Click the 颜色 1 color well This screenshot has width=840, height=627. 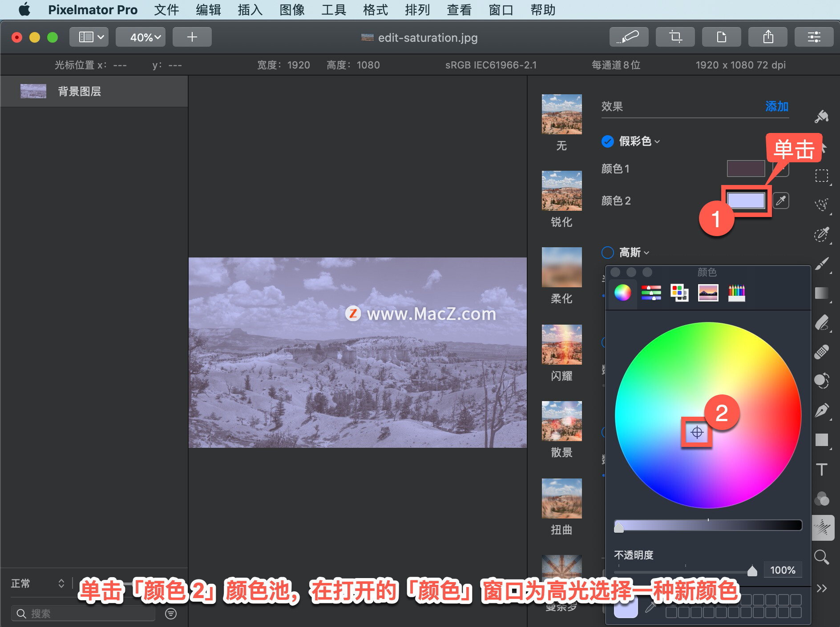coord(746,169)
